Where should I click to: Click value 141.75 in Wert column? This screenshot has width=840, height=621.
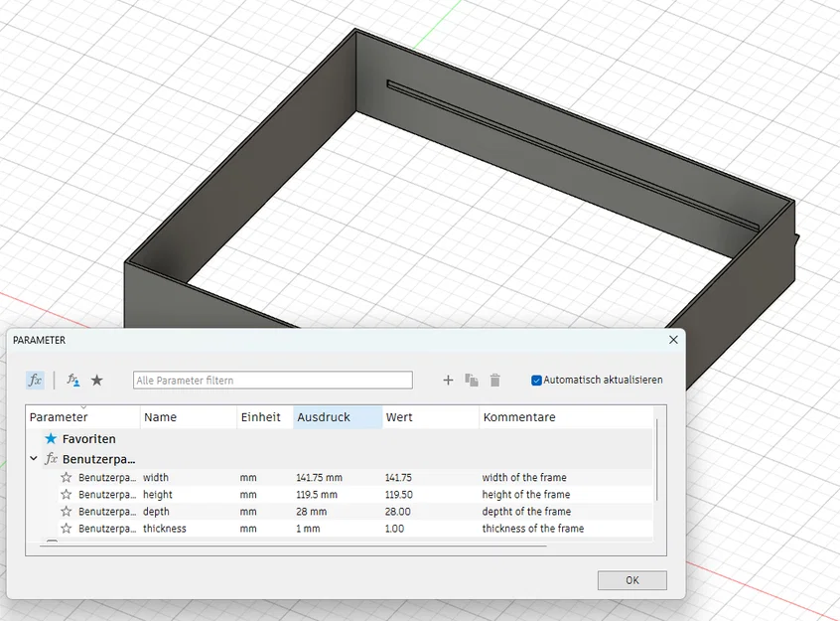click(x=398, y=477)
